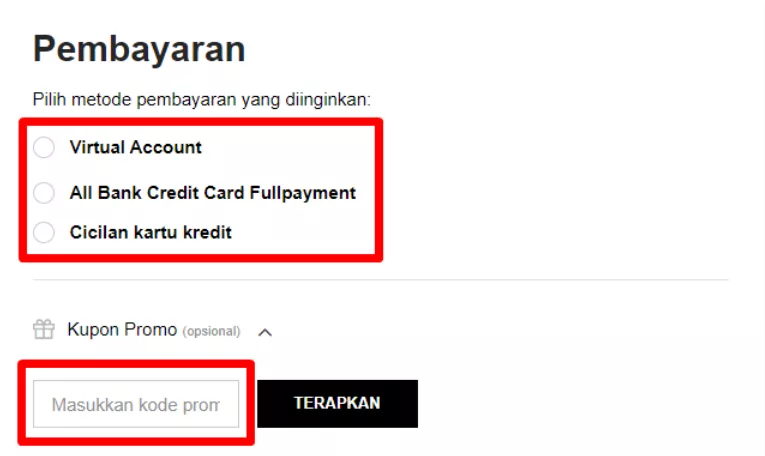Click the red highlight border around the promo field
Viewport: 765px width, 456px height.
[136, 364]
